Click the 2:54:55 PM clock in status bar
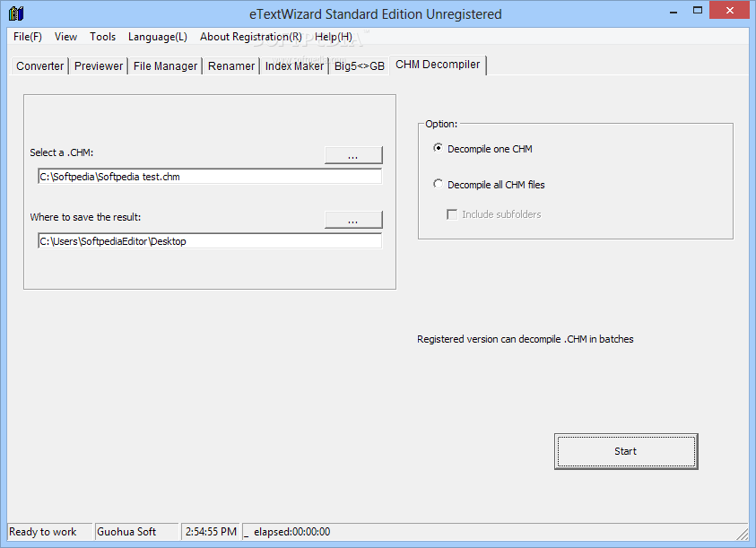Screen dimensions: 756x548 [x=211, y=532]
